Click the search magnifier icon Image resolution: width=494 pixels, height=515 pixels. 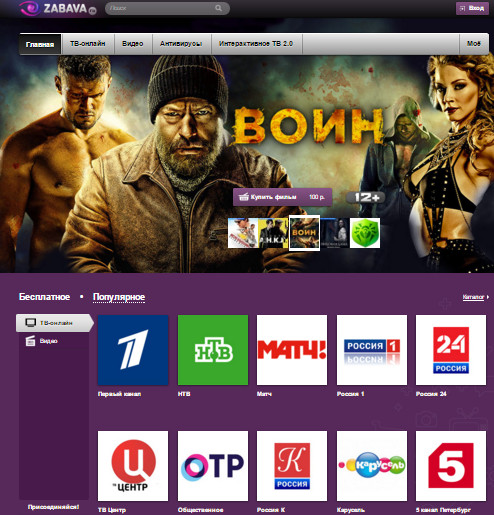click(218, 8)
